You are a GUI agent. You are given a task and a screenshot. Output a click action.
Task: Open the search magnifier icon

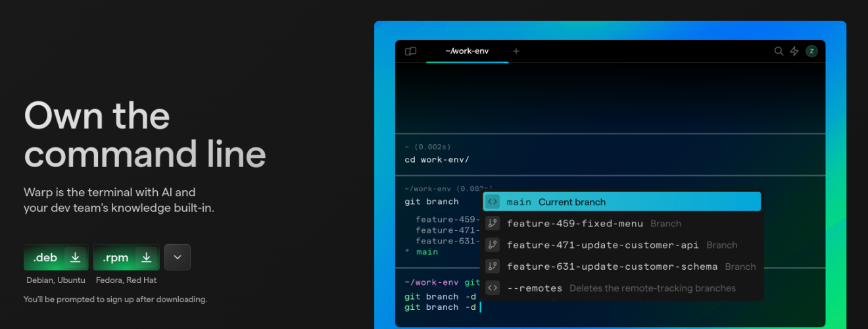coord(779,51)
